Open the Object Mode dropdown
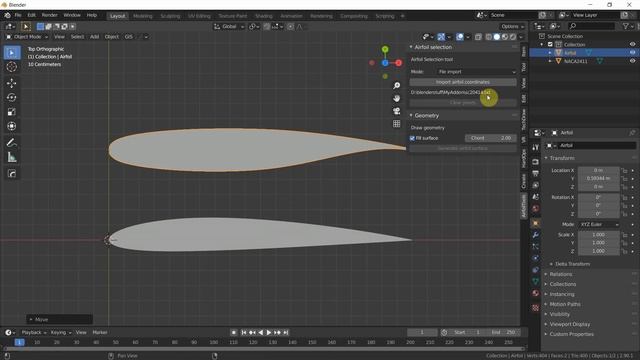 coord(27,37)
